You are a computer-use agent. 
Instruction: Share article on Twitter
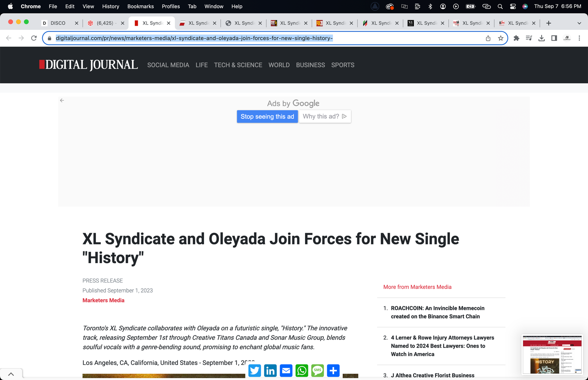tap(255, 370)
